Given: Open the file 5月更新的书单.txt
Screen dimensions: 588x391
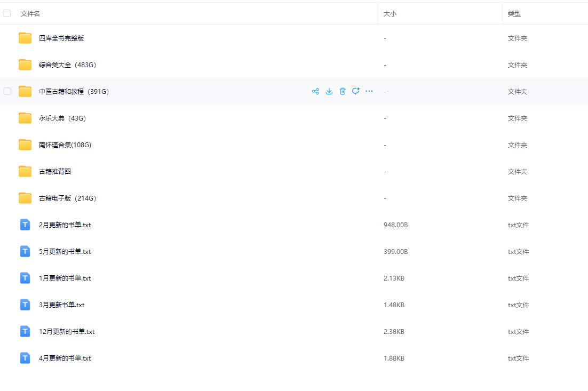Looking at the screenshot, I should [x=65, y=252].
